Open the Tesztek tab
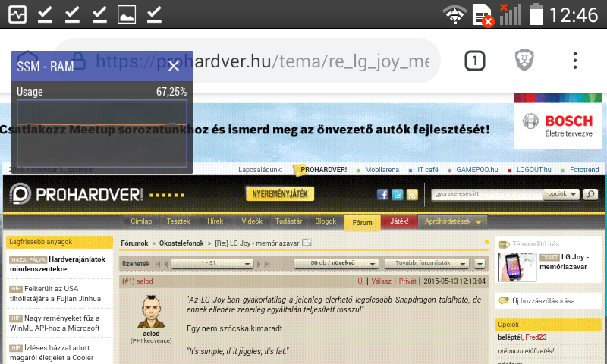This screenshot has width=607, height=364. [x=178, y=221]
